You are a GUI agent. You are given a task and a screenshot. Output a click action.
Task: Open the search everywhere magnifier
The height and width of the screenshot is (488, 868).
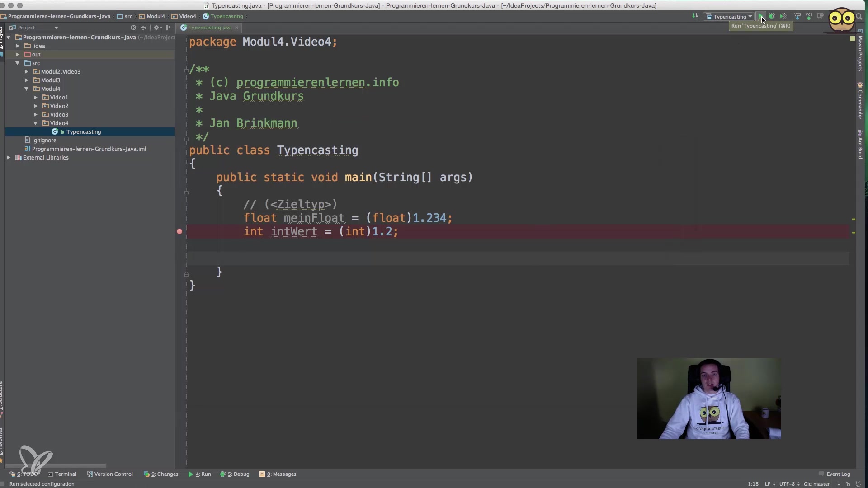click(x=859, y=17)
